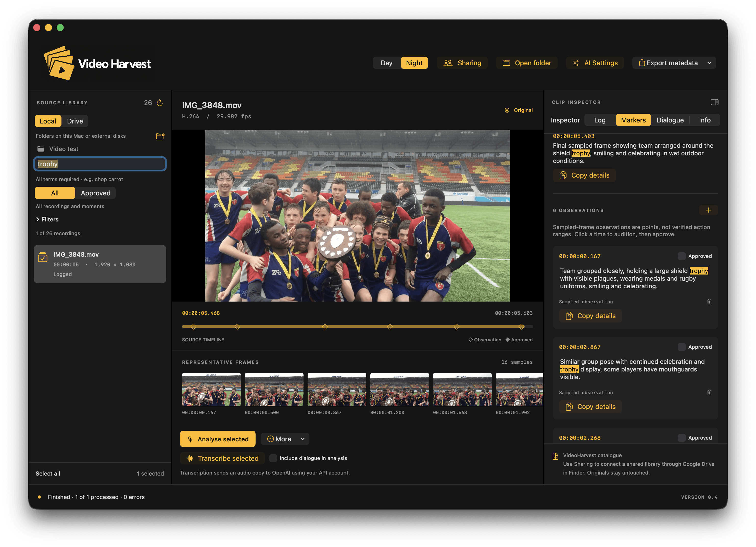
Task: Click the 00:00:02.268 observation timestamp
Action: (580, 438)
